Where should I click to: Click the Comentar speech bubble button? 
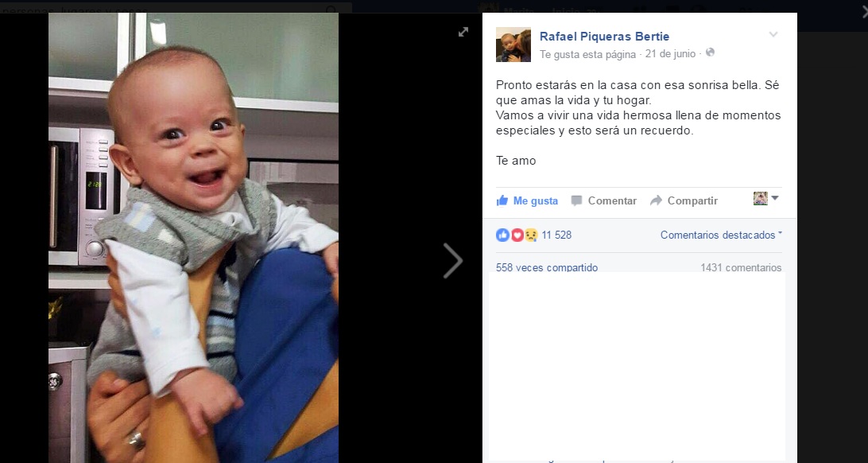coord(604,200)
